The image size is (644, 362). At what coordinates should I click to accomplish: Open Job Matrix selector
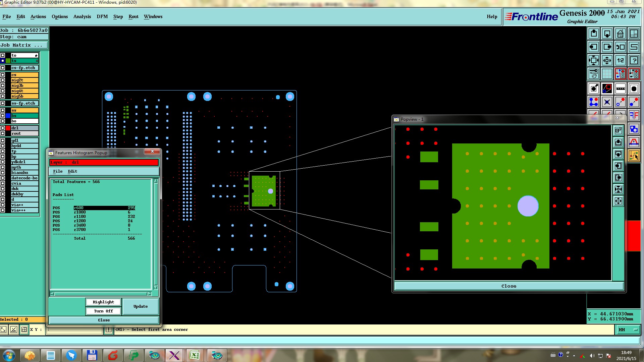23,45
